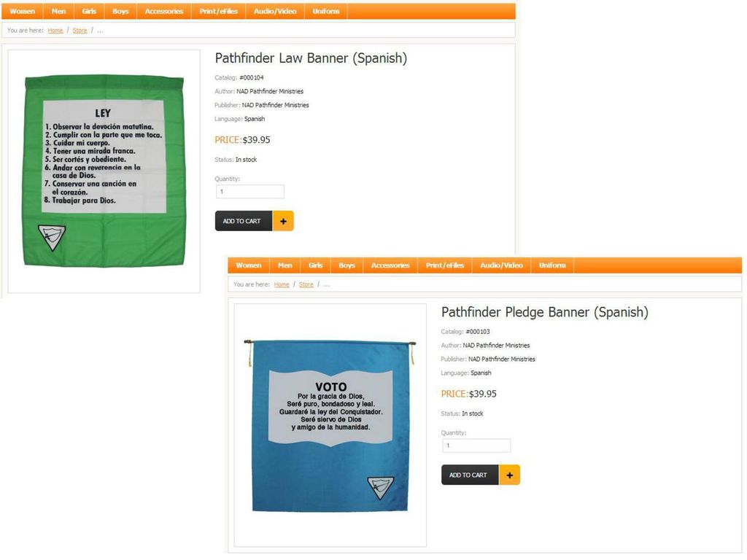Focus the quantity field for the Pledge Banner
Screen dimensions: 747x560
[476, 446]
